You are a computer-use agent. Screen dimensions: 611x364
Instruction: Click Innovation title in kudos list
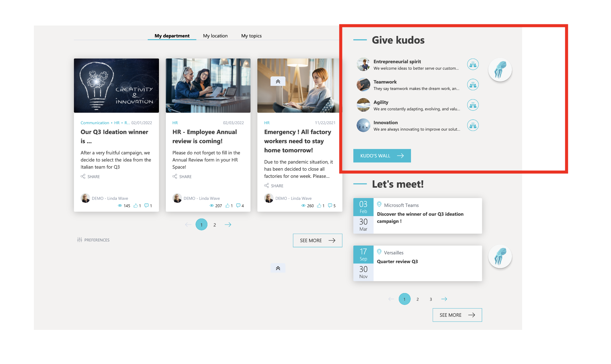pos(385,122)
